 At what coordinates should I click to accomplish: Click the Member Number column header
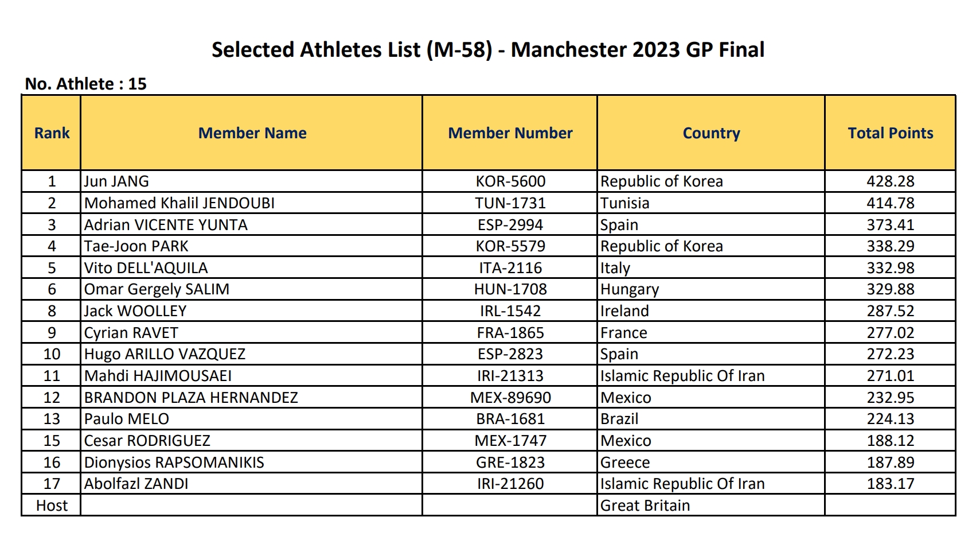510,133
